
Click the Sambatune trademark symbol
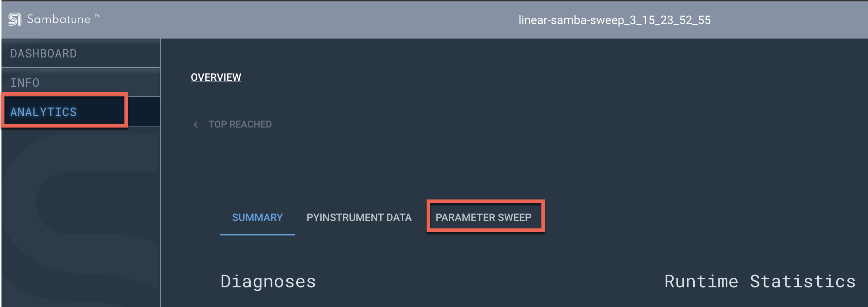[97, 16]
